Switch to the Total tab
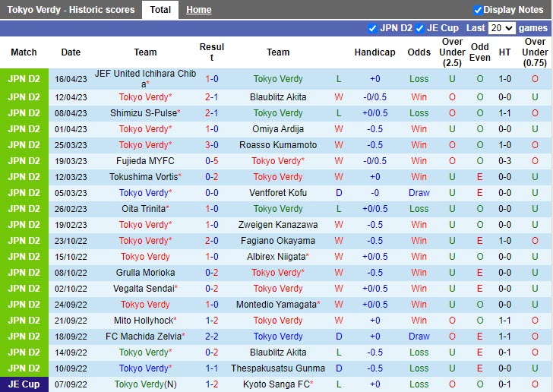 pos(160,10)
